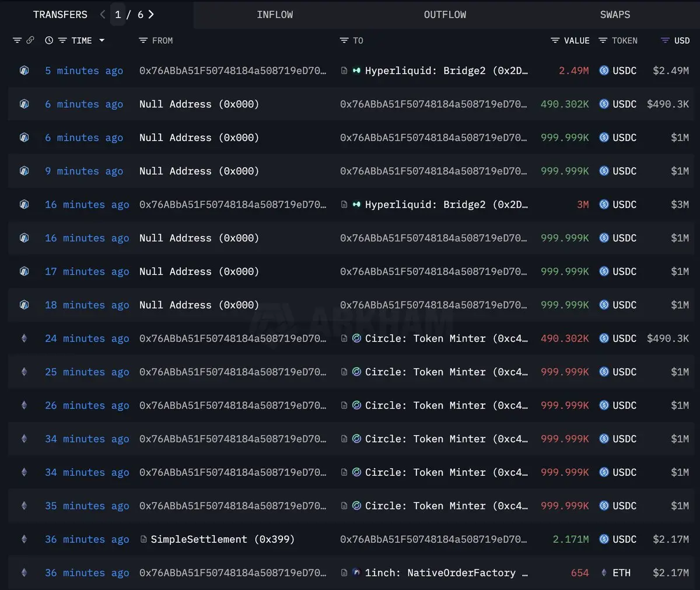Viewport: 700px width, 590px height.
Task: Open the '17 minutes ago' transaction link
Action: [87, 272]
